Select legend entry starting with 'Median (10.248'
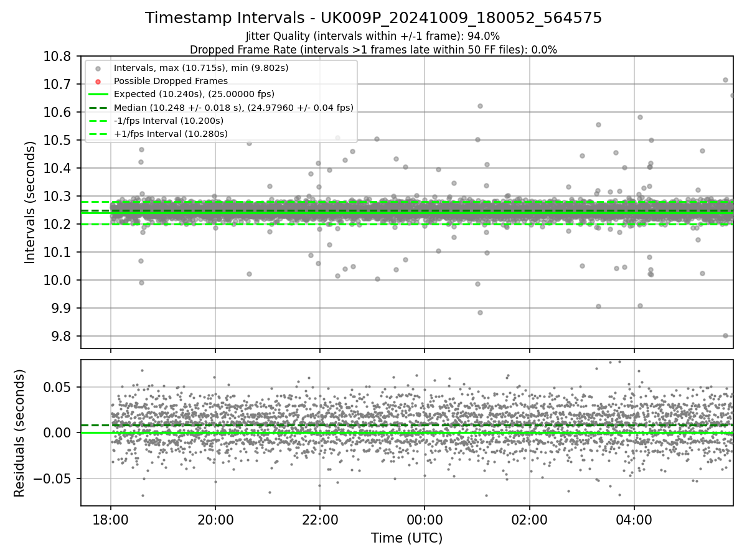The width and height of the screenshot is (747, 560). point(233,108)
